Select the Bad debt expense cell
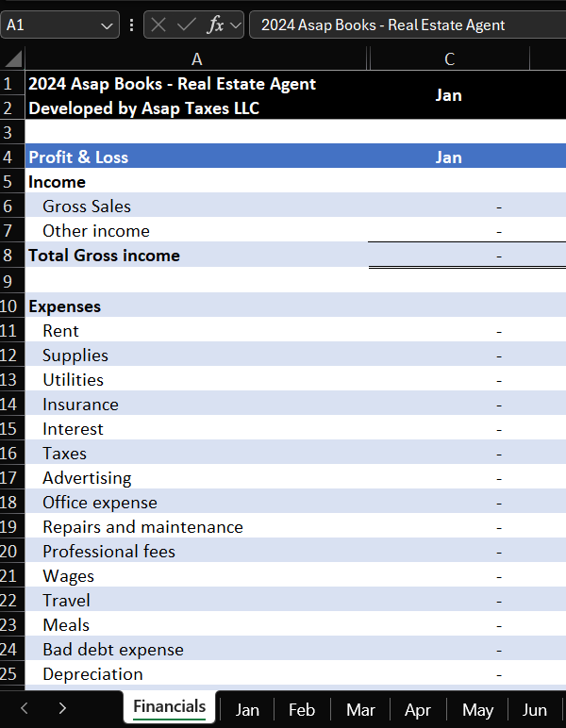566x728 pixels. (196, 649)
